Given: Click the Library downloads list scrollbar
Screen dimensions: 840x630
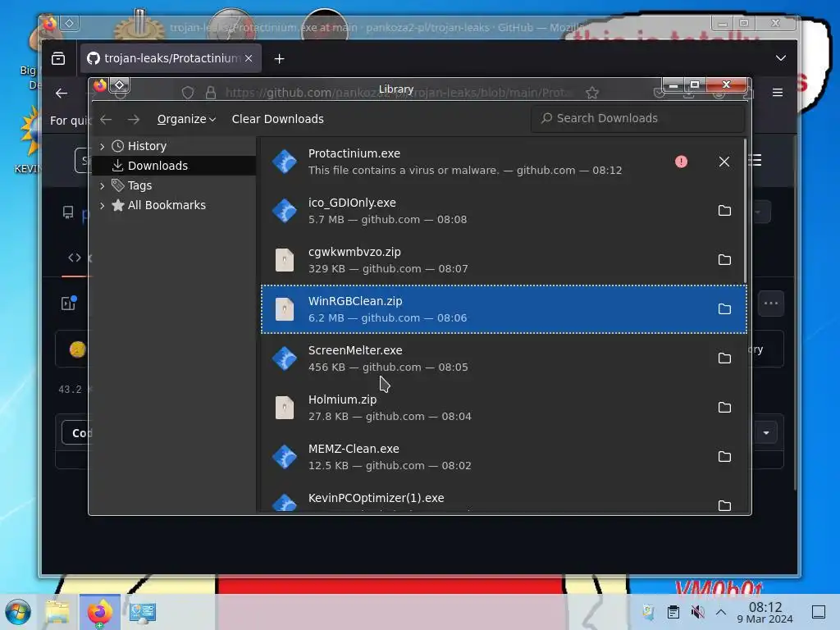Looking at the screenshot, I should pyautogui.click(x=745, y=211).
